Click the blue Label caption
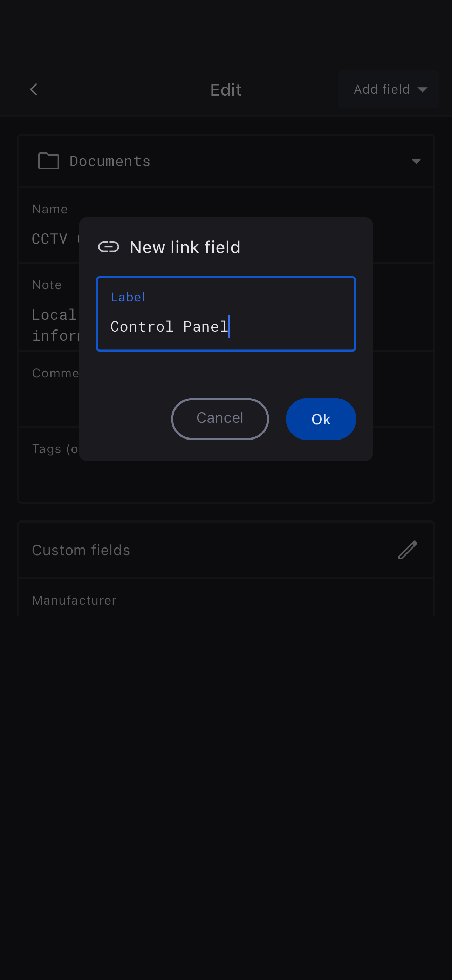 [x=128, y=297]
